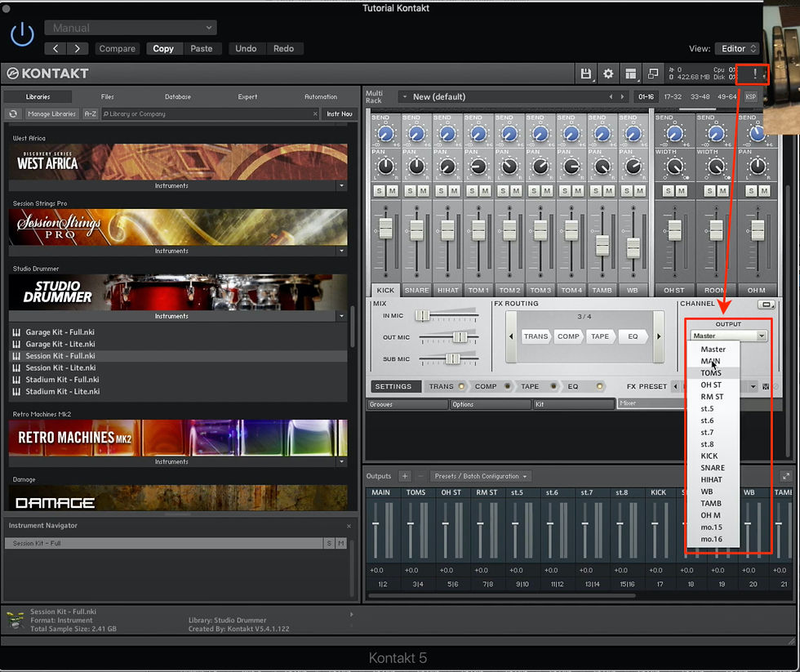Choose TOMS from output menu
800x672 pixels.
713,373
